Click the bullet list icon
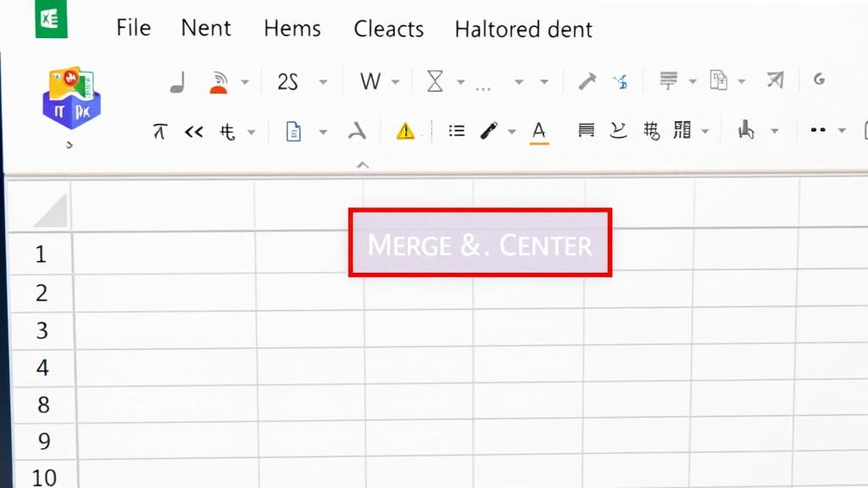Image resolution: width=868 pixels, height=488 pixels. [x=456, y=130]
